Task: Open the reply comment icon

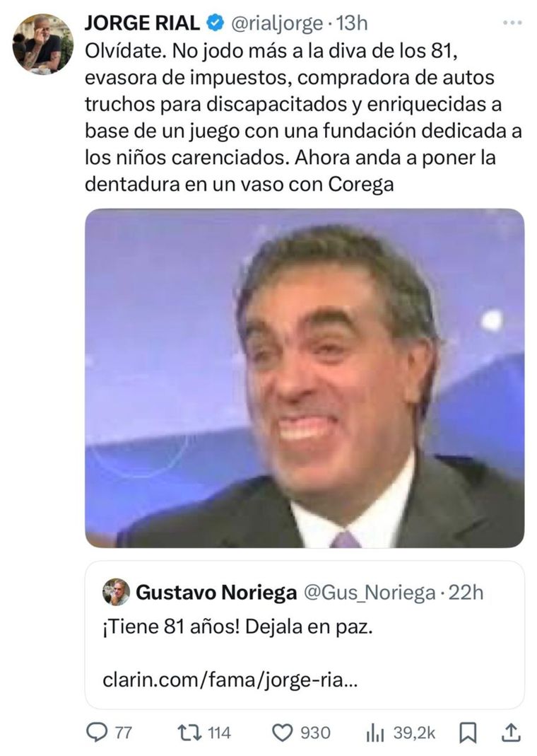Action: point(97,733)
